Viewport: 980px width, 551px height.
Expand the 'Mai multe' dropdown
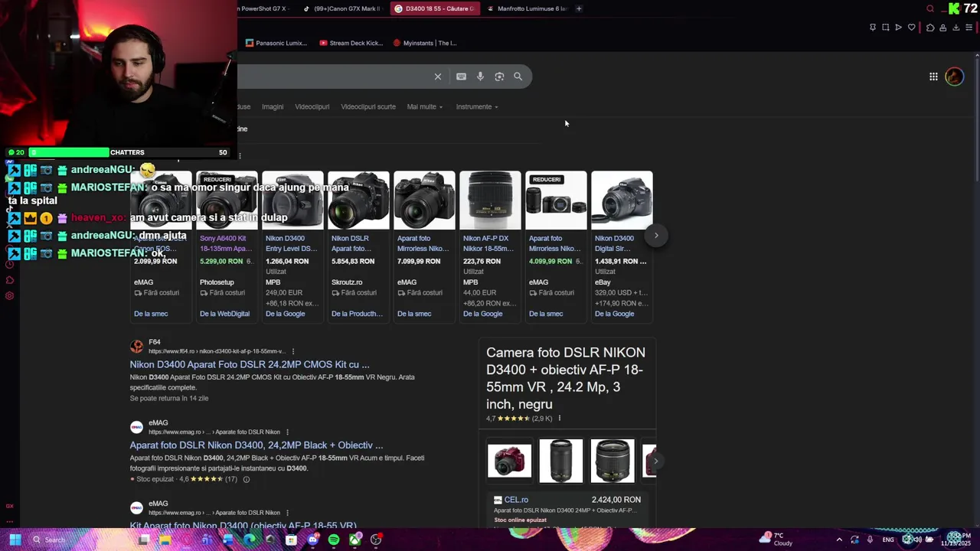coord(425,107)
